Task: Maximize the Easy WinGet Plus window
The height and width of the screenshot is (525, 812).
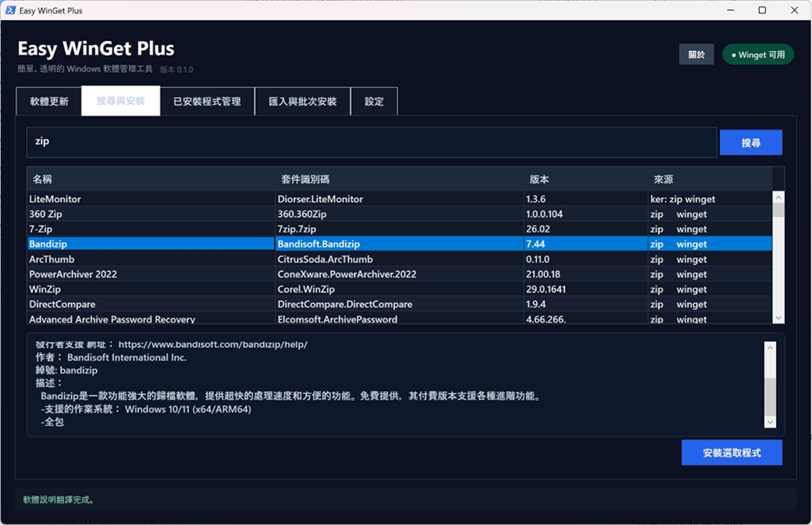Action: 763,10
